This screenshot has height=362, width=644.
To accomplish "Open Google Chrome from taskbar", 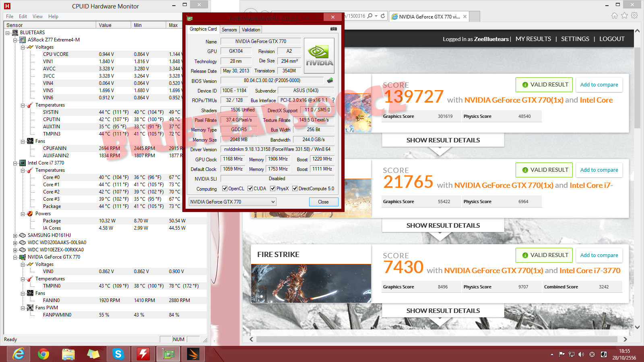I will coord(43,354).
